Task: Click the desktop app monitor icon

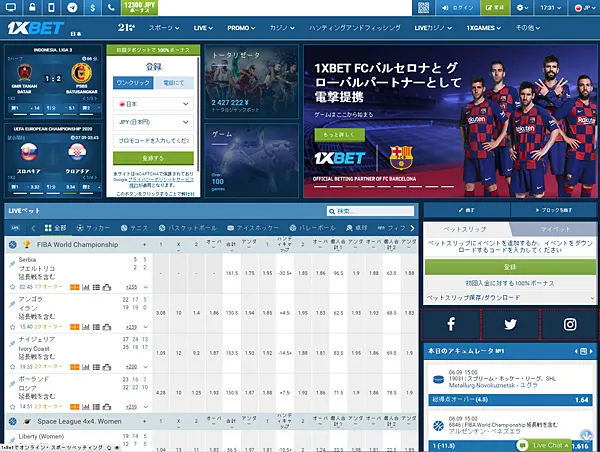Action: tap(11, 7)
